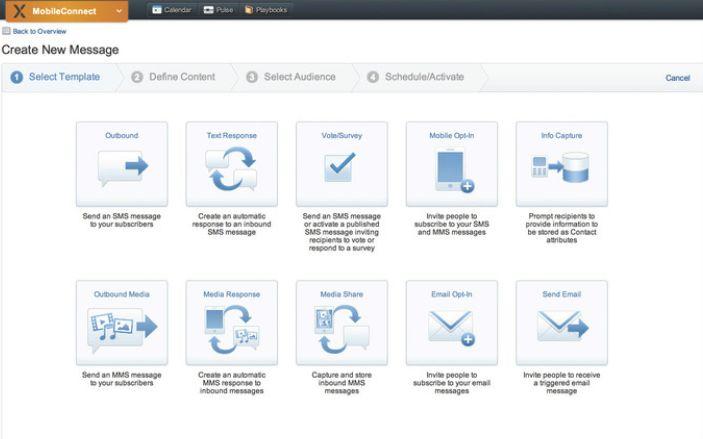The image size is (703, 439).
Task: Choose the Text Response template icon
Action: 232,169
